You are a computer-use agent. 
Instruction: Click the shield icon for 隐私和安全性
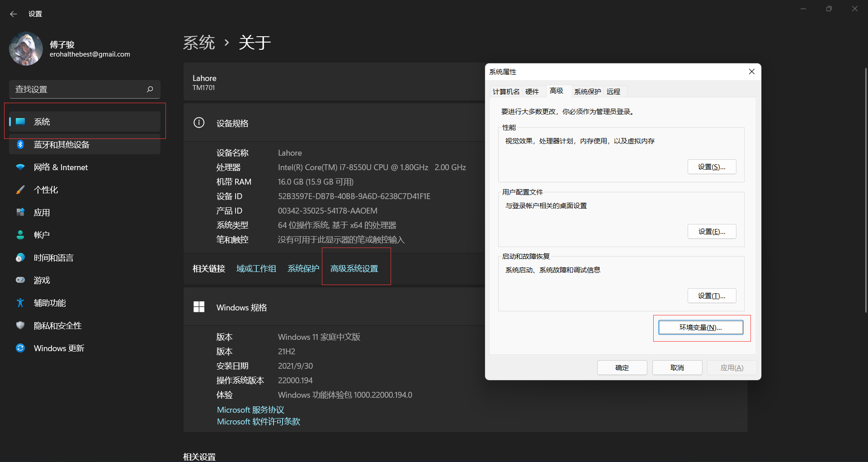(20, 325)
